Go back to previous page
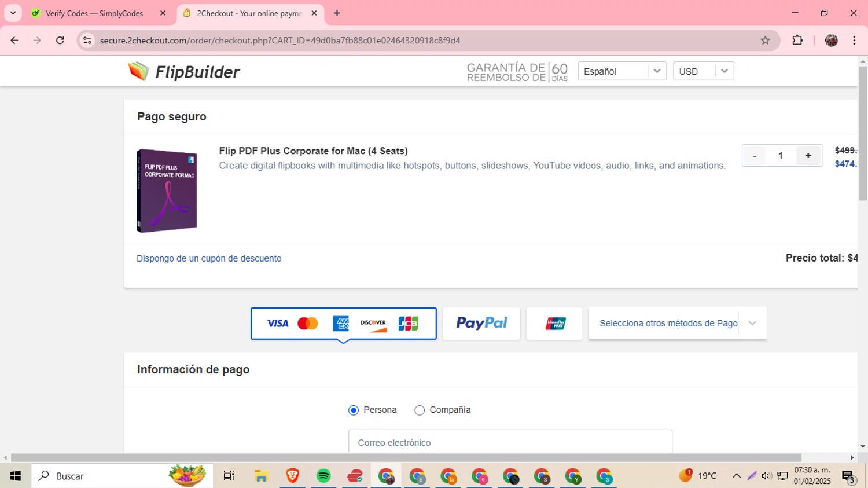The height and width of the screenshot is (488, 868). (14, 41)
